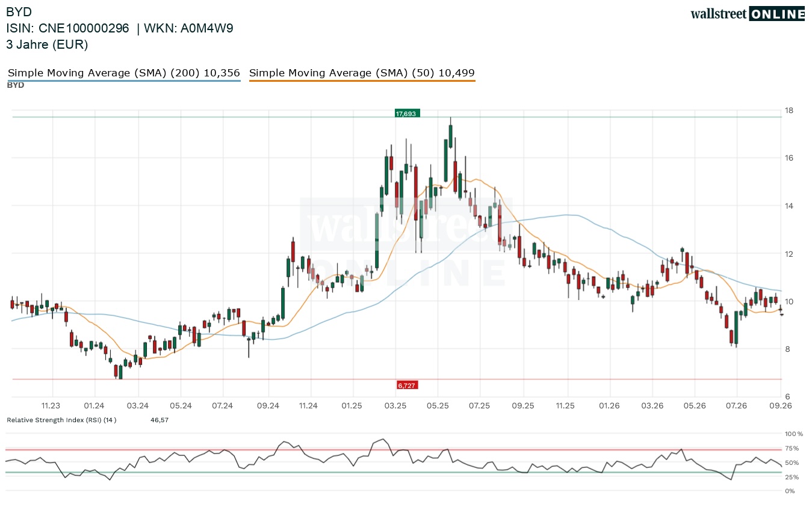
Task: Click the 8 price axis label
Action: point(786,349)
